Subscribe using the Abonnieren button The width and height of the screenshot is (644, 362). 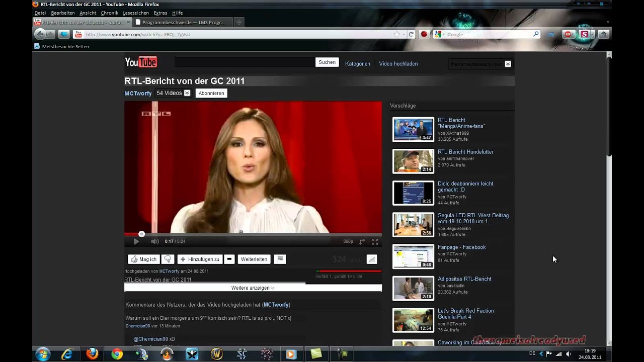coord(211,93)
